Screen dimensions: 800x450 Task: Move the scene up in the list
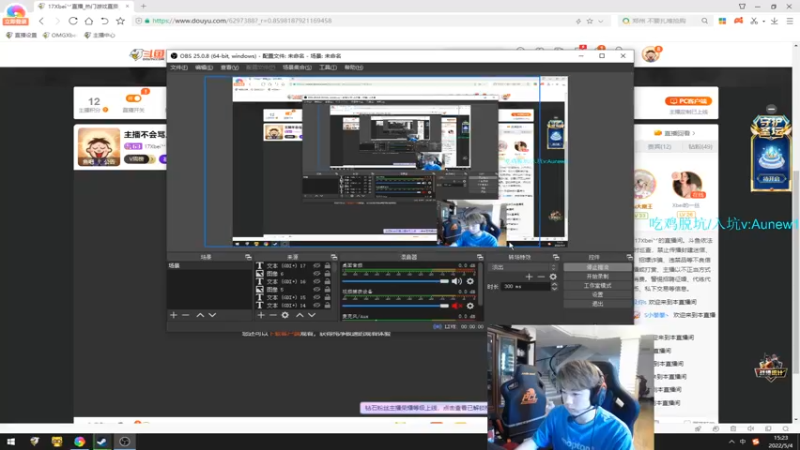(200, 315)
